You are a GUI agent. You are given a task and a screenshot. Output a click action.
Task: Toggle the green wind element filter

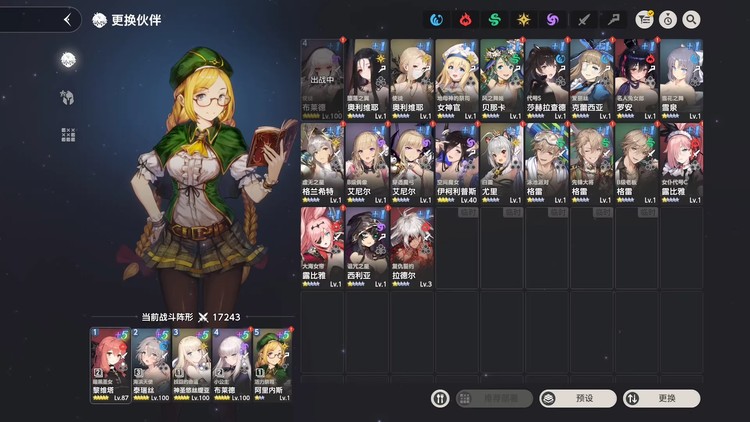pyautogui.click(x=495, y=20)
